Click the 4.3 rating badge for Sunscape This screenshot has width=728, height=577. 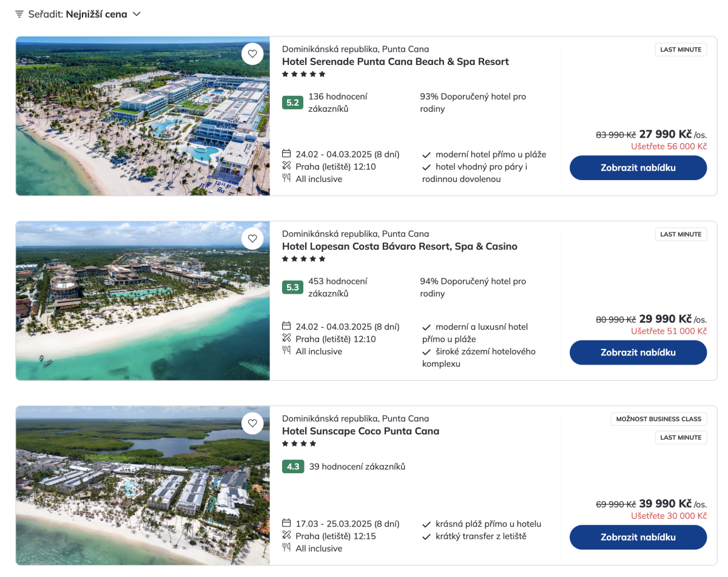[x=293, y=467]
